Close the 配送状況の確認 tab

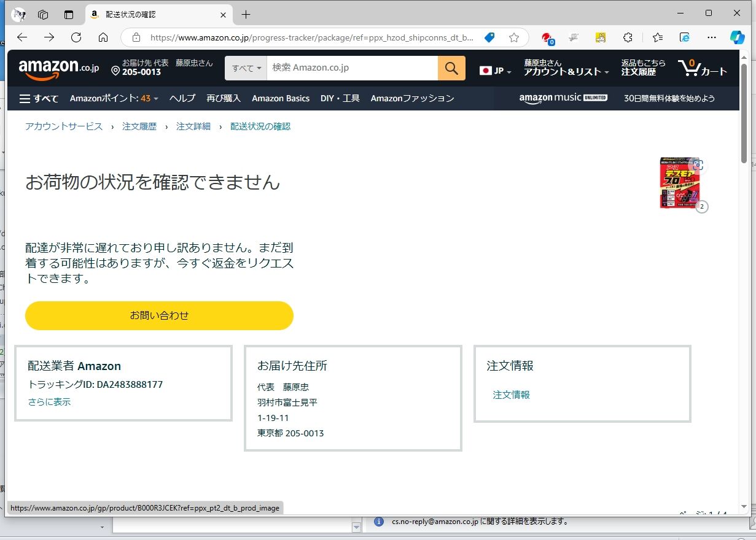pyautogui.click(x=223, y=14)
